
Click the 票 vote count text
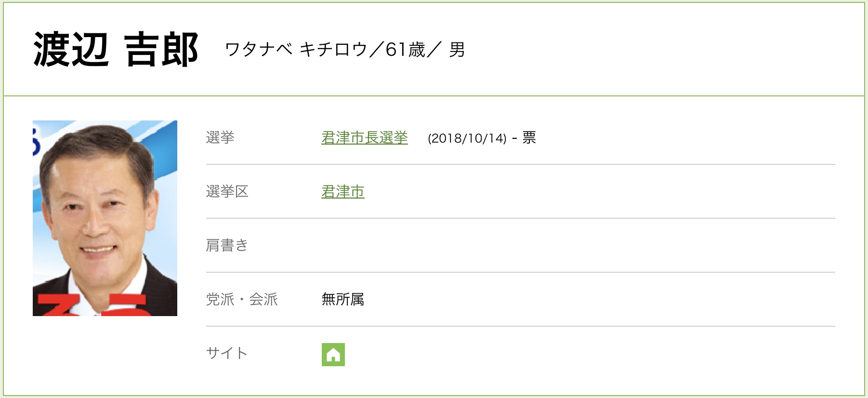[529, 138]
